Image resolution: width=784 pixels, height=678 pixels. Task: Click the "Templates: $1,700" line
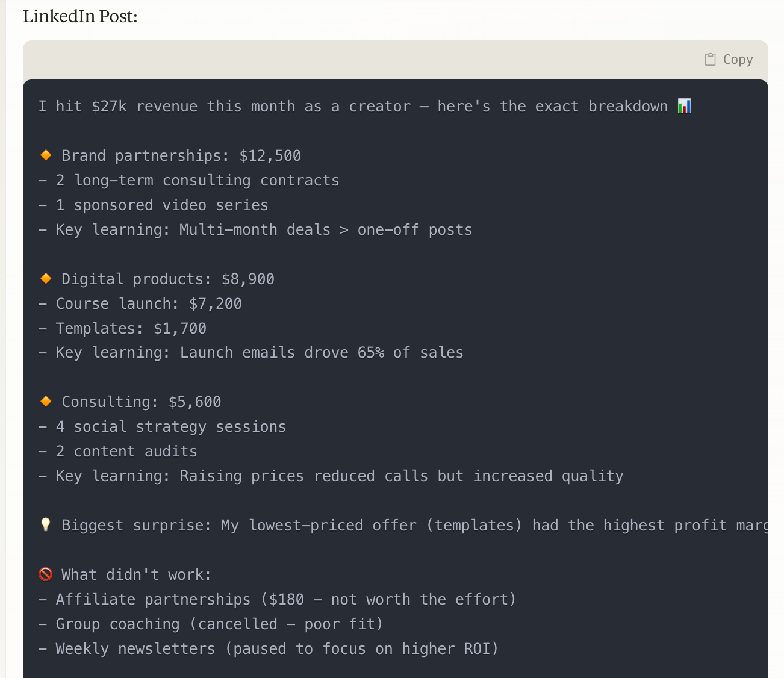123,329
